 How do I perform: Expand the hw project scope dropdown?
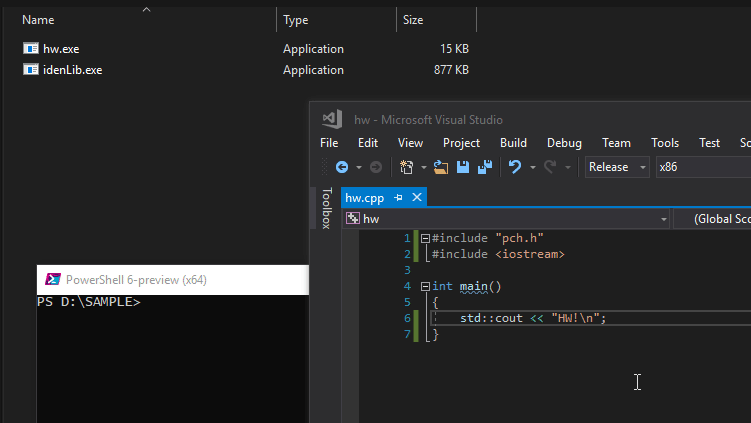(x=506, y=218)
